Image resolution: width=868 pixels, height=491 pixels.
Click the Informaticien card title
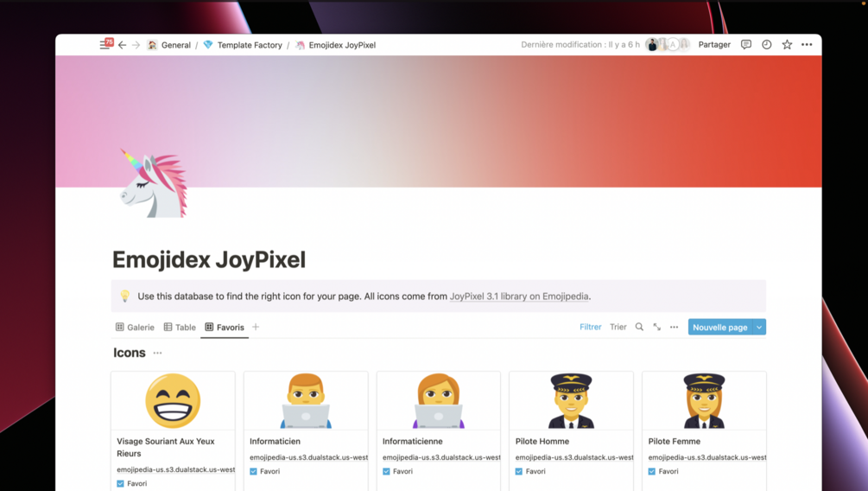tap(276, 441)
